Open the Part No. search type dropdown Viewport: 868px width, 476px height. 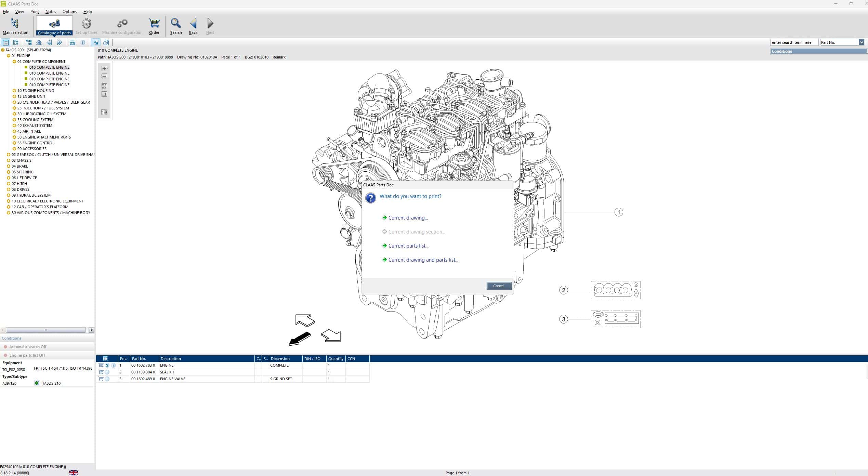pyautogui.click(x=861, y=42)
